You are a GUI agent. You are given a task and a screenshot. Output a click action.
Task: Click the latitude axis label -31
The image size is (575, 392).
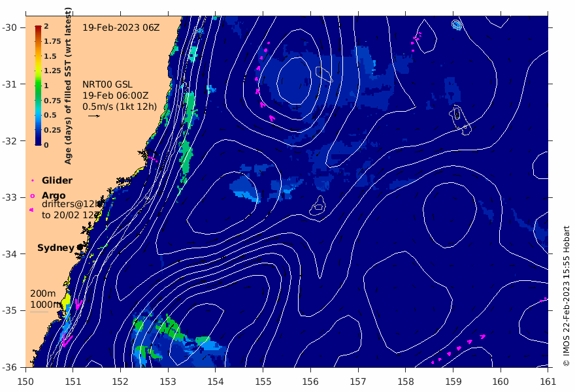click(8, 84)
